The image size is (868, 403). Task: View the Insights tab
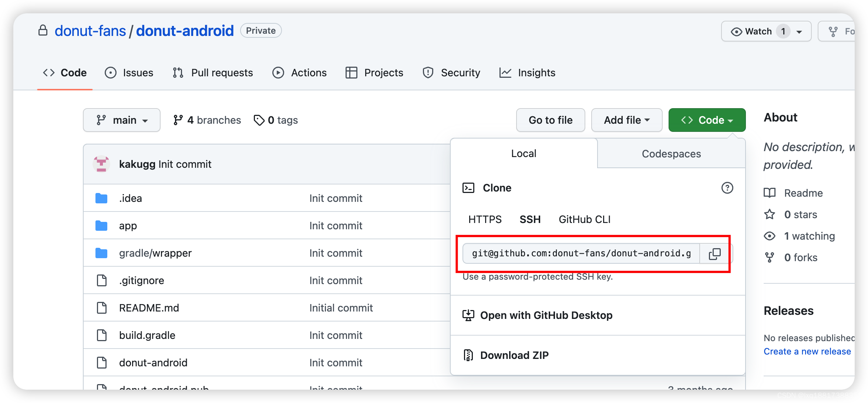pyautogui.click(x=528, y=73)
